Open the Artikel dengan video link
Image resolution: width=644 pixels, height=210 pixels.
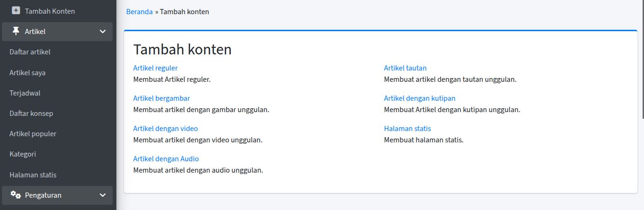(166, 129)
